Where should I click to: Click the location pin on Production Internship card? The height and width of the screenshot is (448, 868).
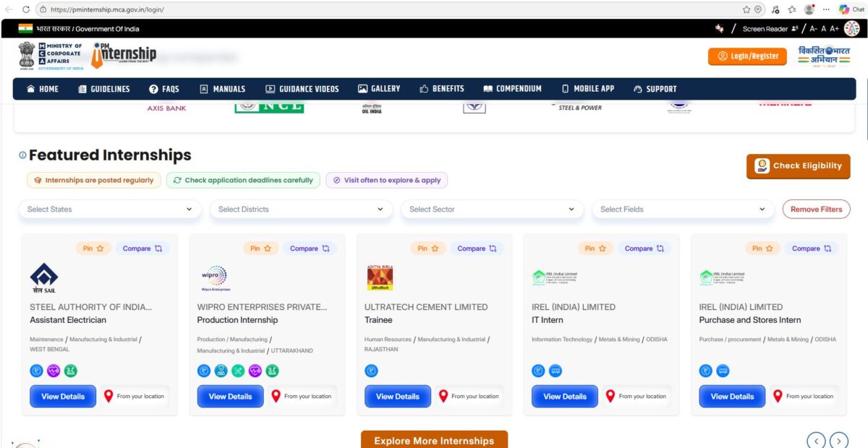pyautogui.click(x=276, y=396)
